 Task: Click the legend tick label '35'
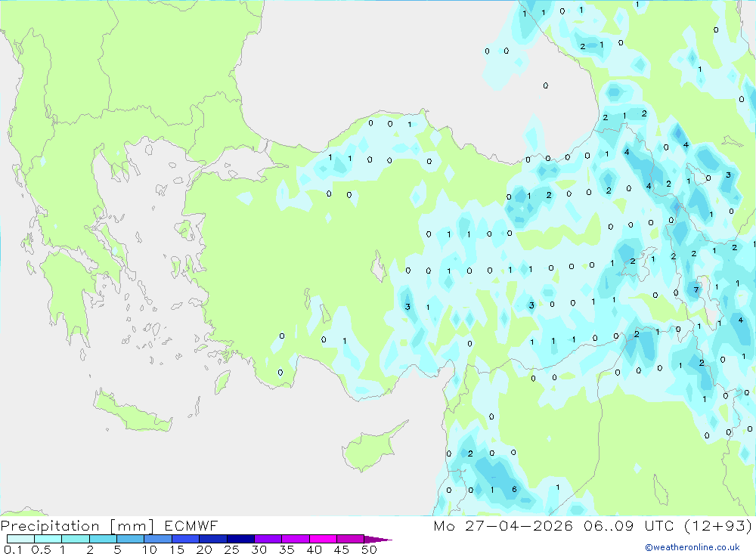(287, 549)
